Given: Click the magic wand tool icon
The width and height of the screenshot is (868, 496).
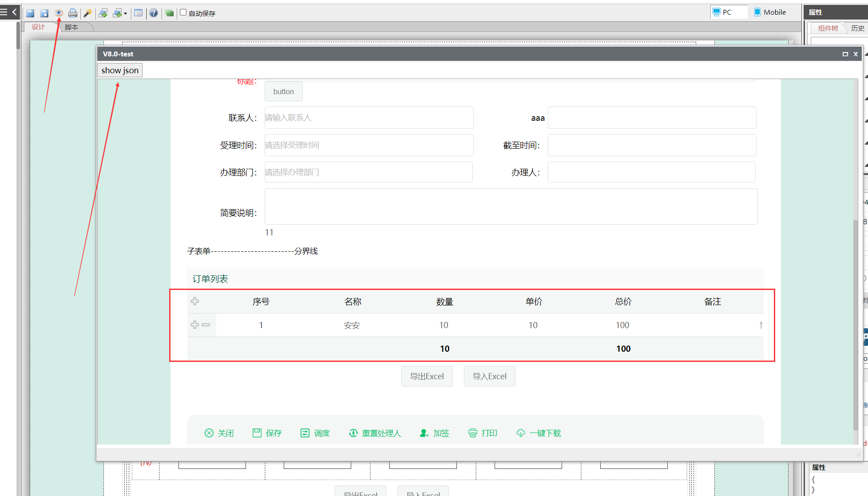Looking at the screenshot, I should (87, 13).
